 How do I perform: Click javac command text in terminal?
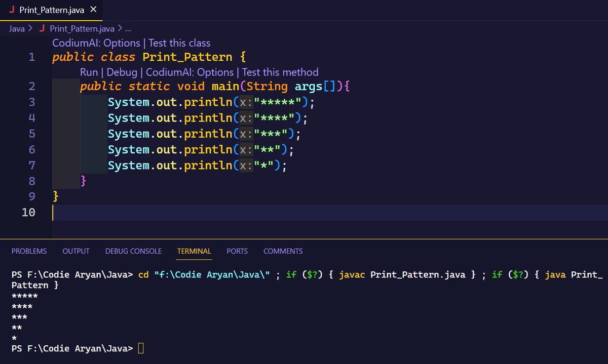click(x=352, y=275)
